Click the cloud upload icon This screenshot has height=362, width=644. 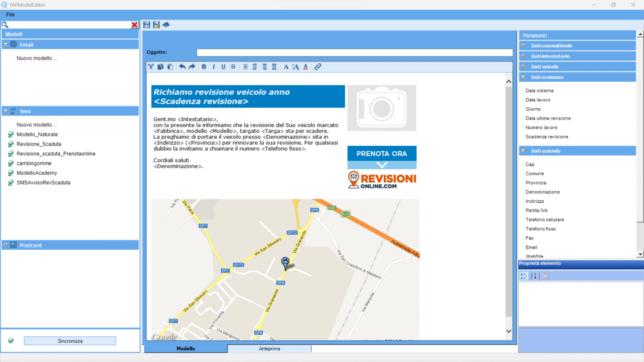pyautogui.click(x=166, y=25)
